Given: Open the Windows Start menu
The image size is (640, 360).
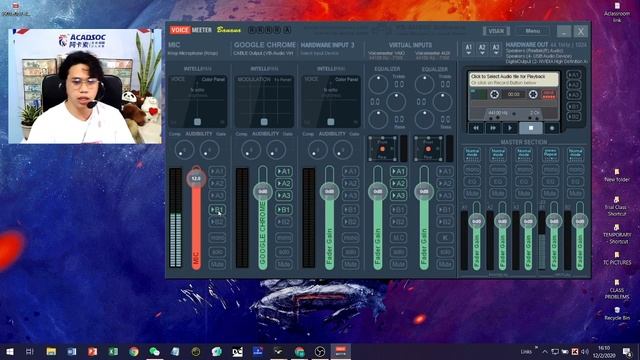Looking at the screenshot, I should click(9, 351).
